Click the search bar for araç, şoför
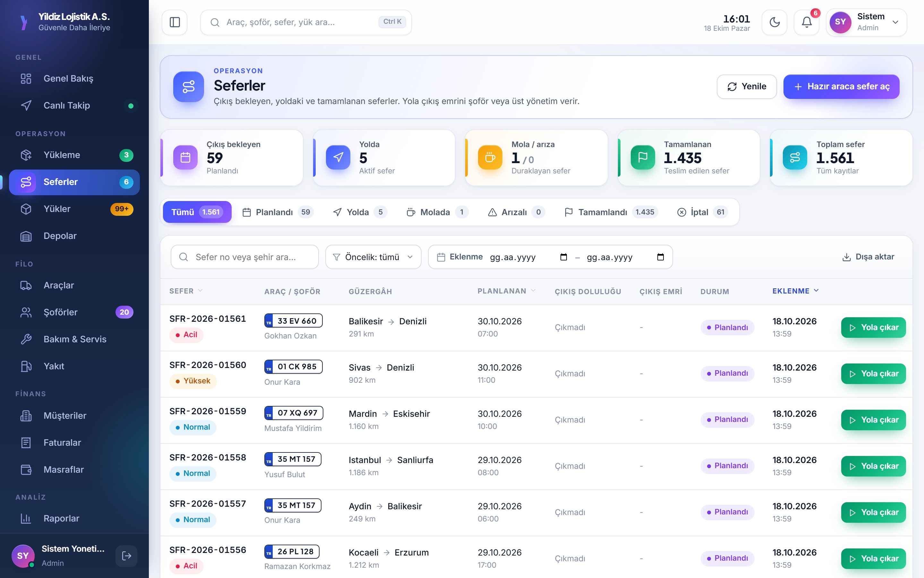 click(x=306, y=22)
